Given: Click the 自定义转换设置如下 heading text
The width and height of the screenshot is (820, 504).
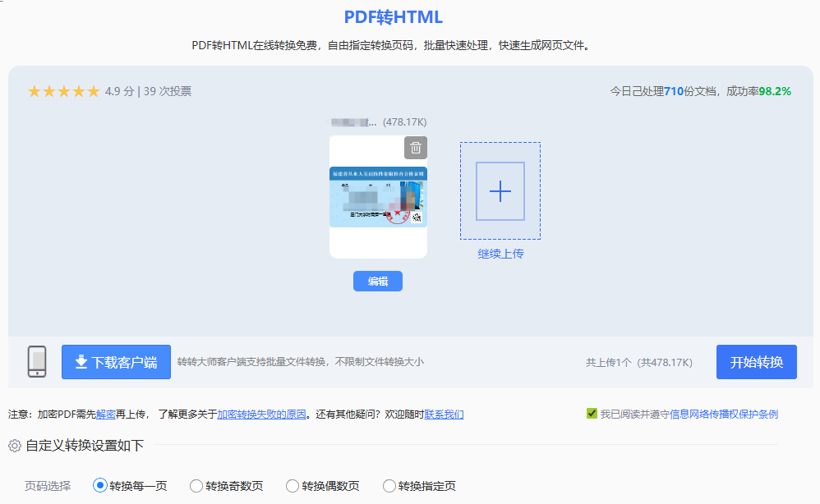Looking at the screenshot, I should [85, 446].
